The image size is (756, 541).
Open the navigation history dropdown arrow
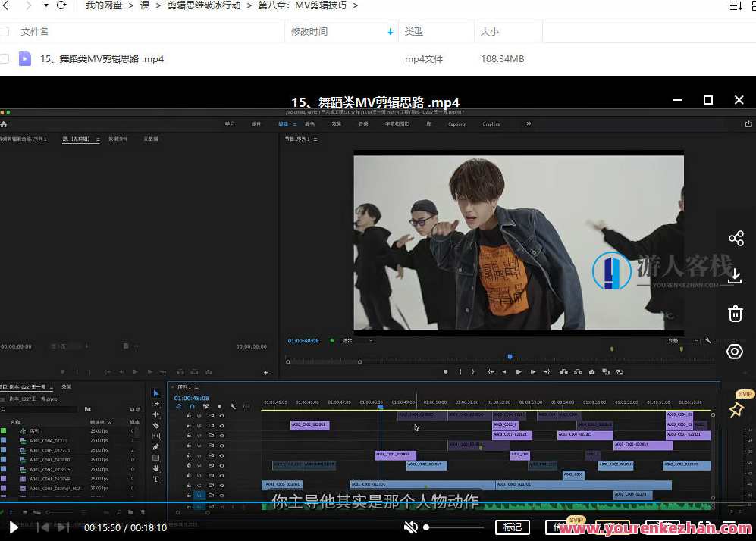45,6
